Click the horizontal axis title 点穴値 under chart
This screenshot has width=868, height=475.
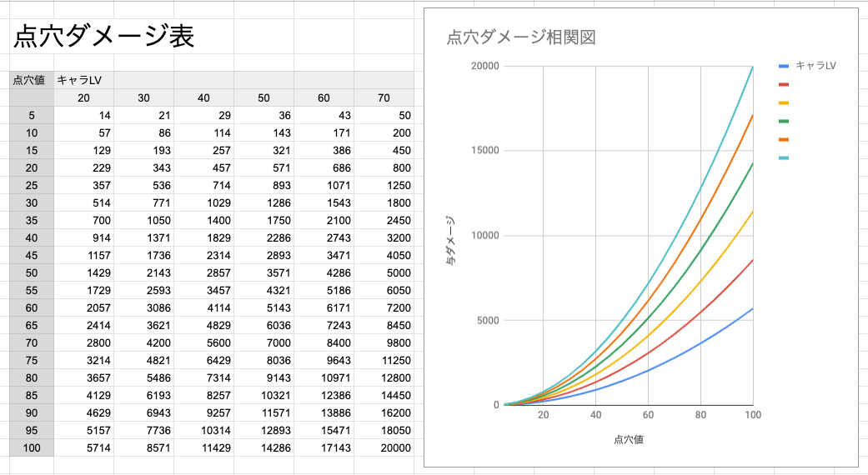point(628,439)
